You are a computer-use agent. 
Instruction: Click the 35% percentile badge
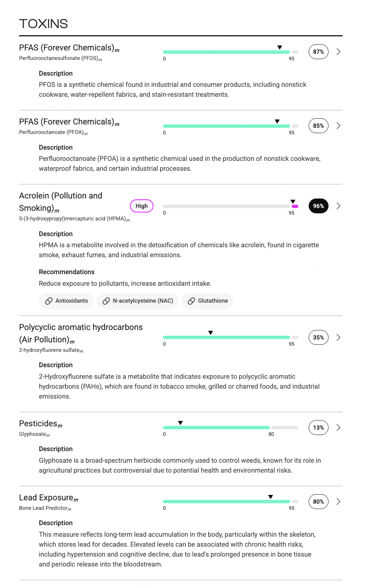(x=319, y=337)
